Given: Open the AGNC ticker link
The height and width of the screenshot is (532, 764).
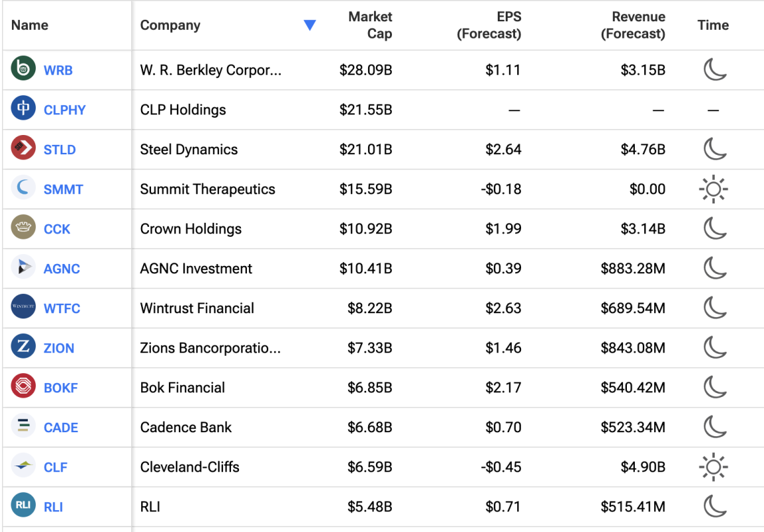Looking at the screenshot, I should click(62, 269).
